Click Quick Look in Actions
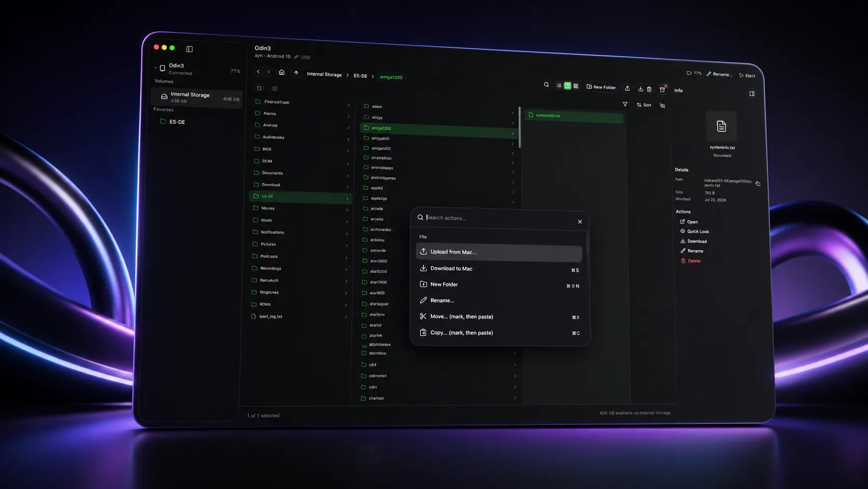The width and height of the screenshot is (868, 489). [x=695, y=231]
